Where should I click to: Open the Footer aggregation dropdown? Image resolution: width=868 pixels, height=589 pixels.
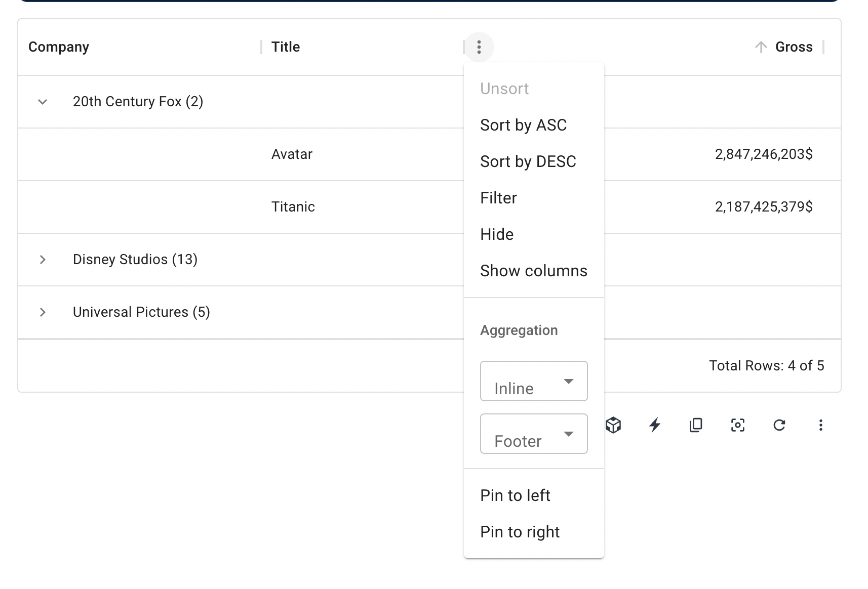[x=534, y=434]
